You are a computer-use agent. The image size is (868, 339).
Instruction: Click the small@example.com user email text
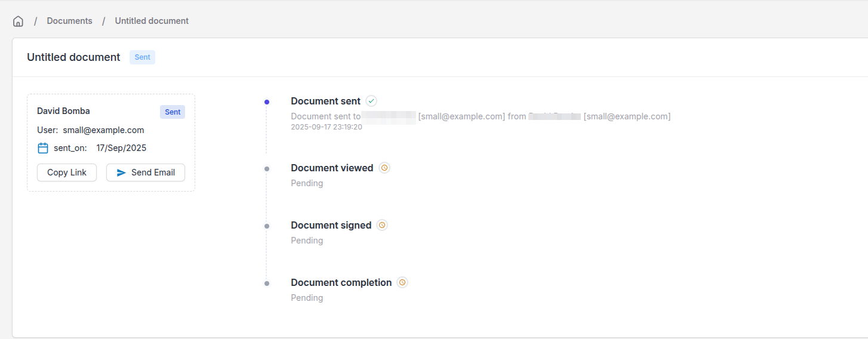click(x=103, y=130)
